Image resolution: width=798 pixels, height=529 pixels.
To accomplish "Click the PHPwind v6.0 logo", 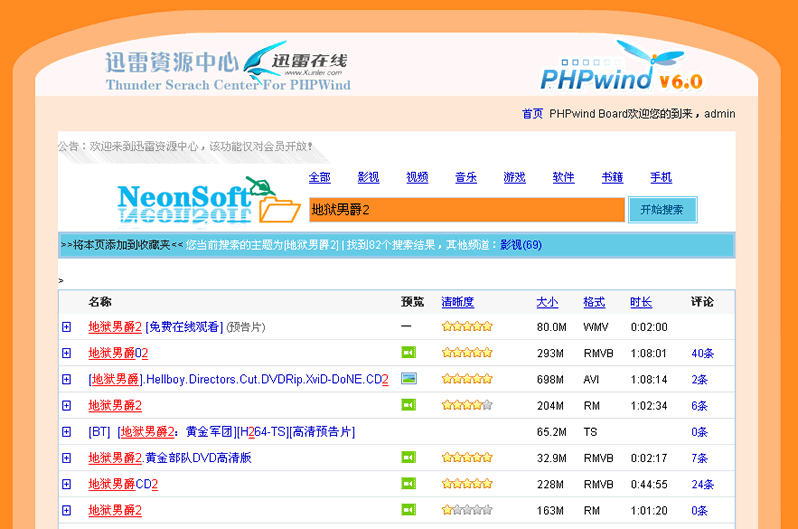I will point(620,70).
